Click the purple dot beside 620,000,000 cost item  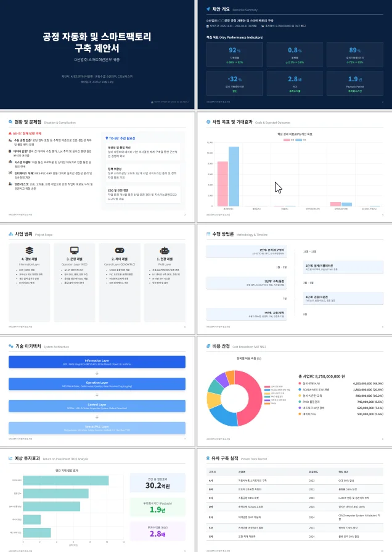tap(300, 408)
